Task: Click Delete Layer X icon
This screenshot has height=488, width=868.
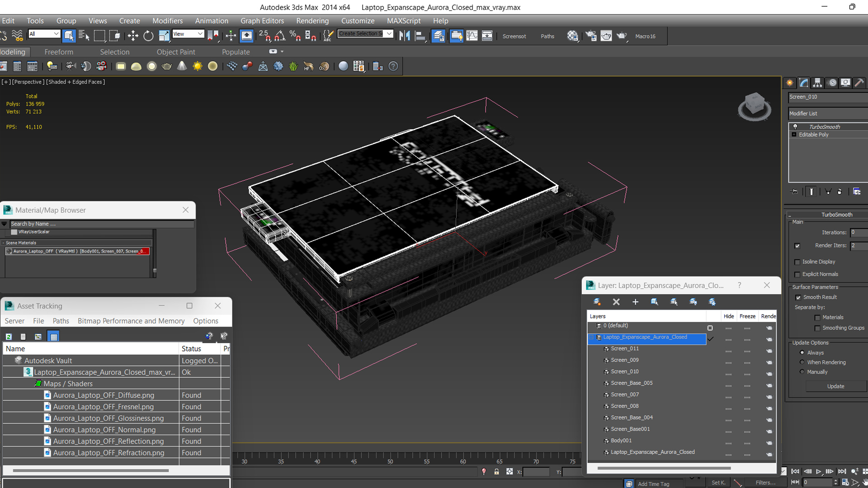Action: [x=616, y=302]
